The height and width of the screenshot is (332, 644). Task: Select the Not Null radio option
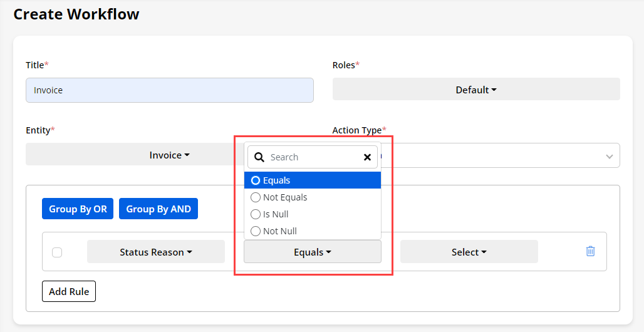point(256,231)
